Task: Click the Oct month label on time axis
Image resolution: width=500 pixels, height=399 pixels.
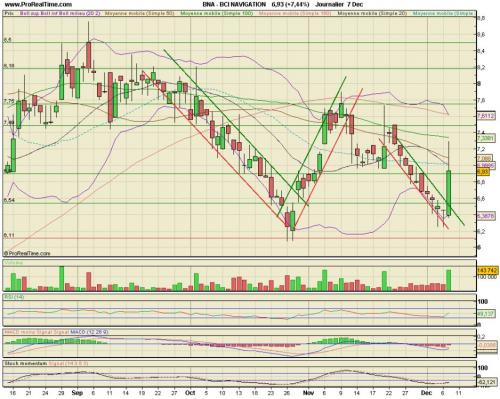Action: pos(190,393)
